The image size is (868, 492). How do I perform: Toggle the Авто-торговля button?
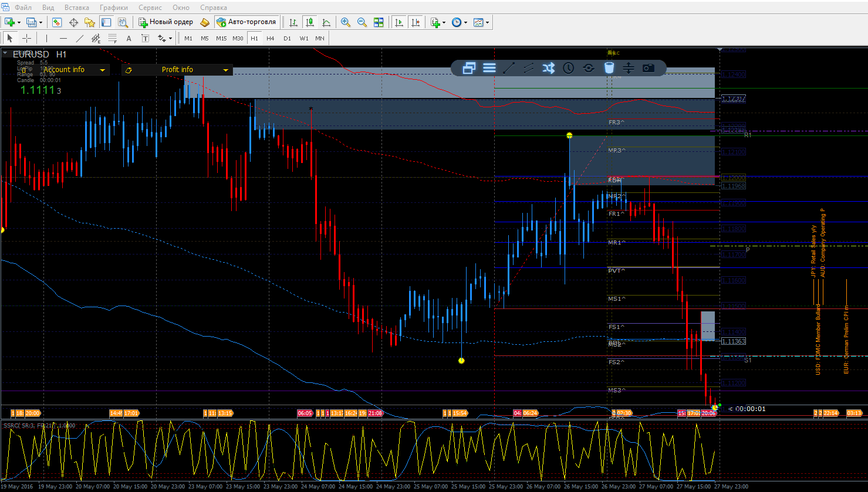click(x=246, y=22)
